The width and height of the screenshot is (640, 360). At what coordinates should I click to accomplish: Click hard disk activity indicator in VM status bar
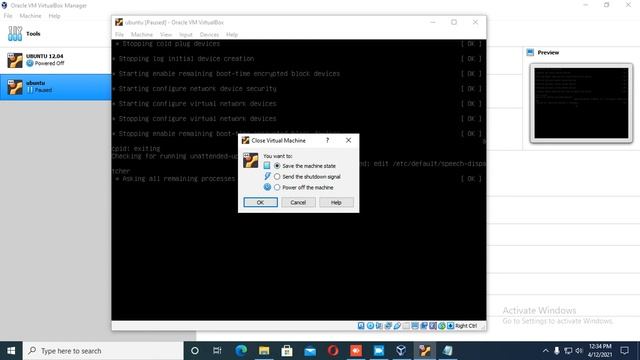click(361, 326)
